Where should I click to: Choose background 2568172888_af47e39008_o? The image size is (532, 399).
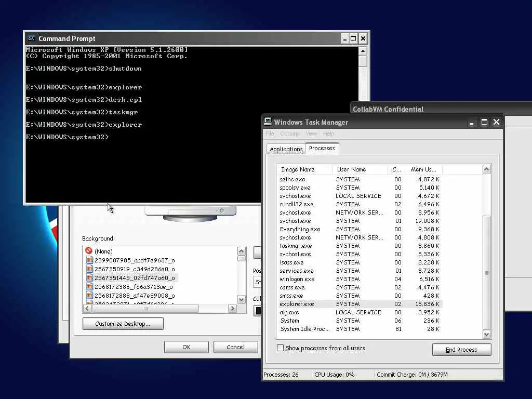[x=135, y=296]
